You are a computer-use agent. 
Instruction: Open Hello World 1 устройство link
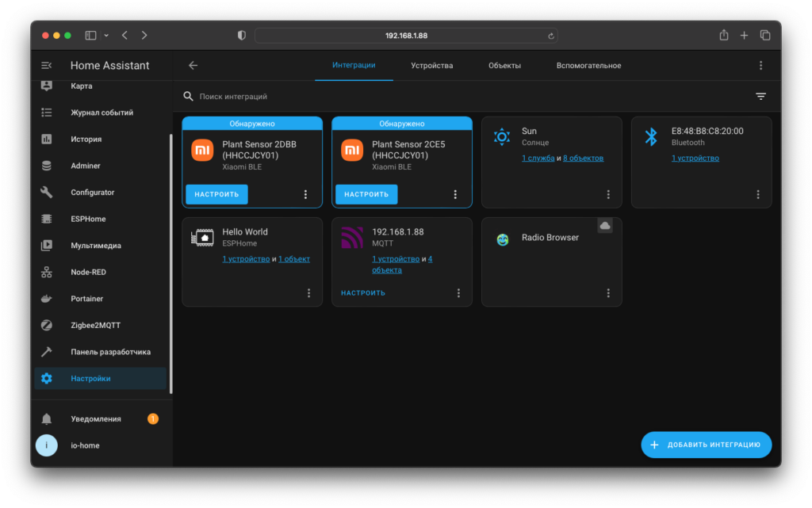(246, 259)
